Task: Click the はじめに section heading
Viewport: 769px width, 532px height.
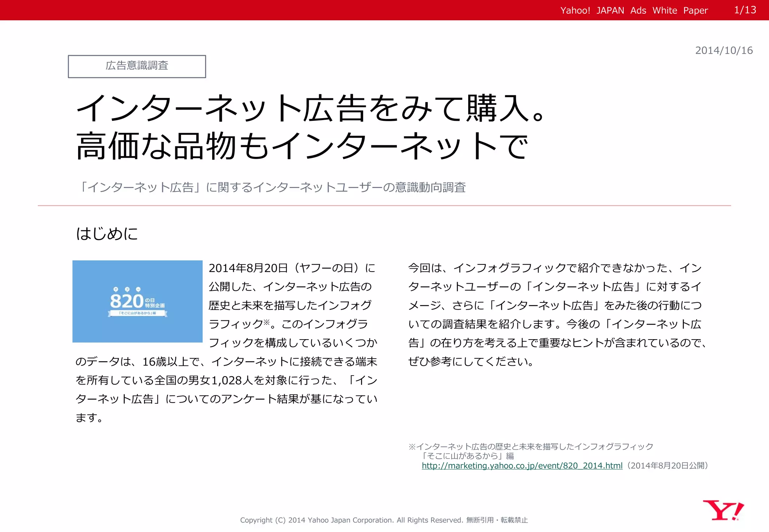Action: (107, 234)
